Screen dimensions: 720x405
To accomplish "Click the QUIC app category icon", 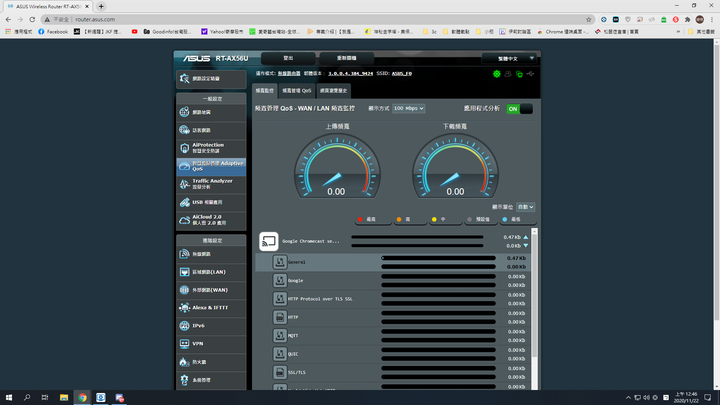I will (280, 354).
